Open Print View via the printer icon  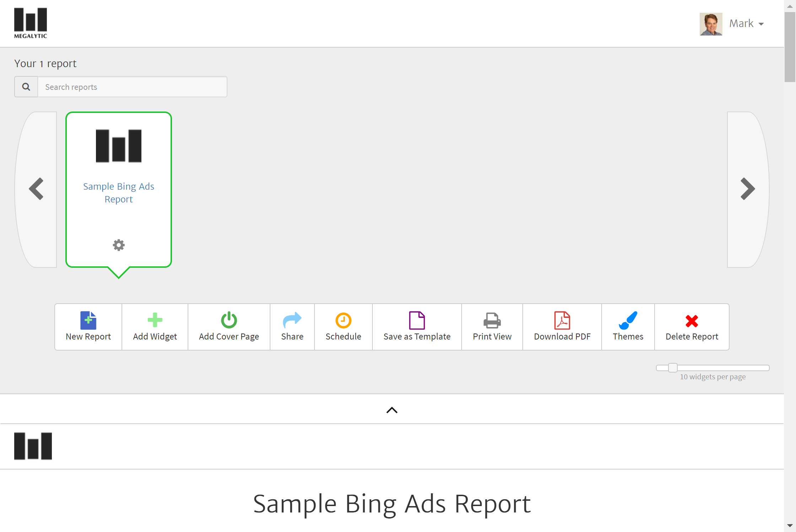click(x=492, y=320)
